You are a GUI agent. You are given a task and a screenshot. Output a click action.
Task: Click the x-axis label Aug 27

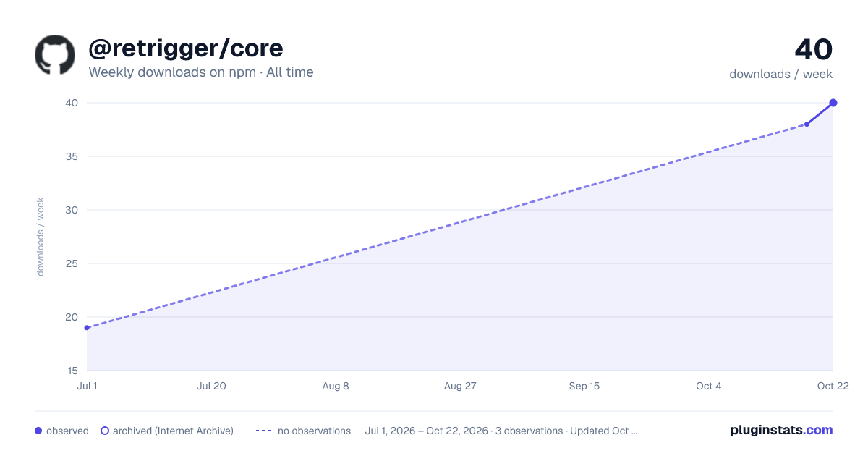pyautogui.click(x=460, y=386)
